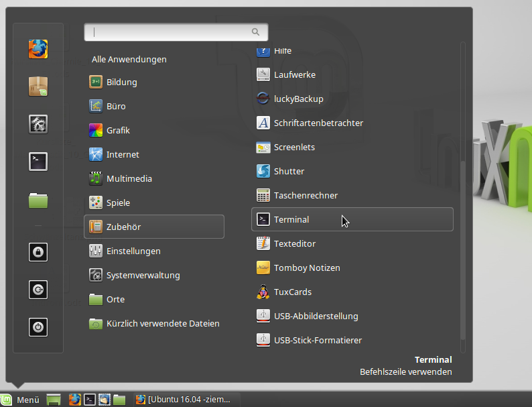This screenshot has width=532, height=407.
Task: Launch Terminal in the applications list
Action: click(352, 219)
